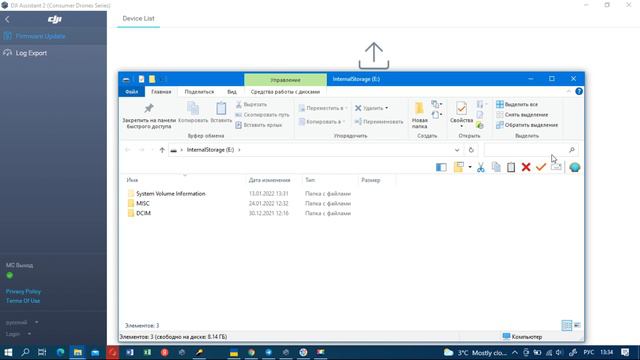
Task: Click the copy pages icon in lower toolbar
Action: (x=496, y=167)
